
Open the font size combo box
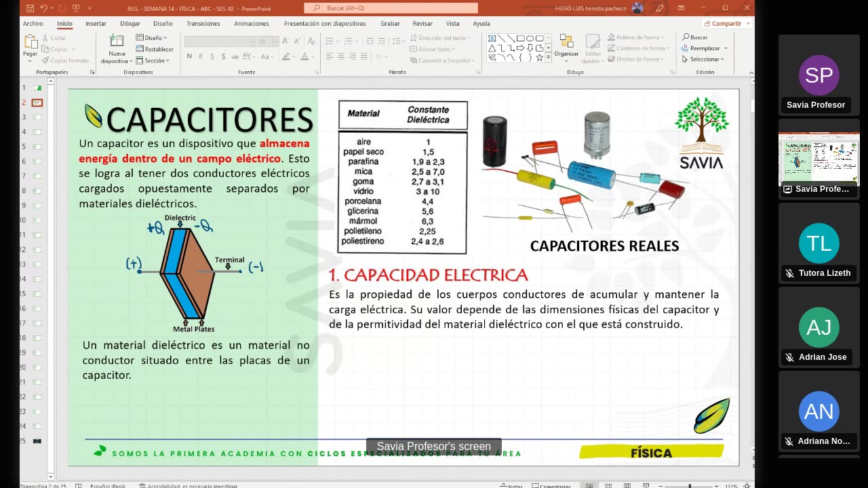click(268, 41)
